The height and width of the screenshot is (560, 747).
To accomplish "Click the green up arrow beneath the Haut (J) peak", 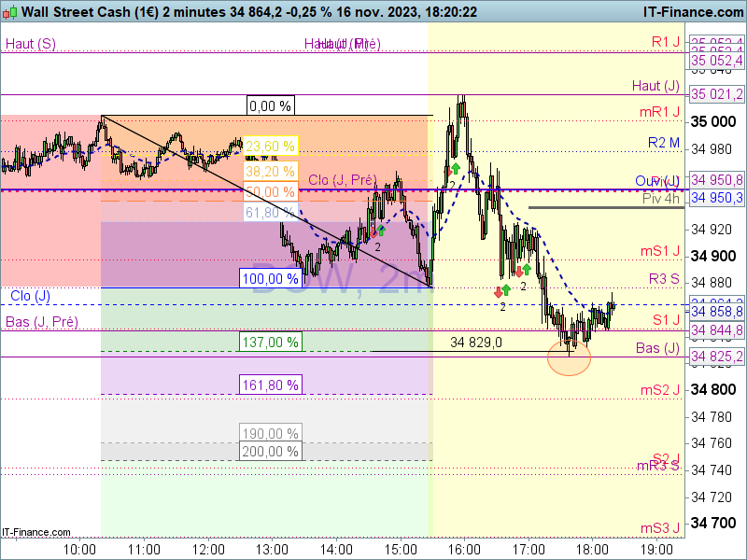I will pyautogui.click(x=456, y=168).
